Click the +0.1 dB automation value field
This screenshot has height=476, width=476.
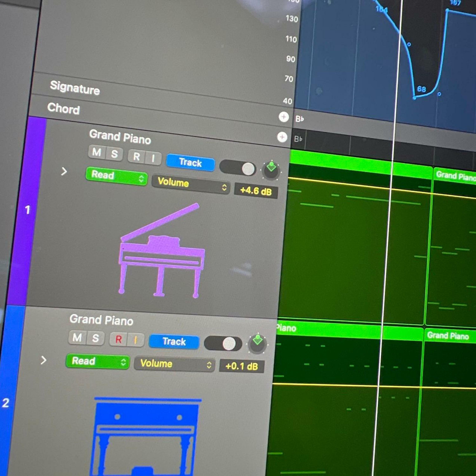(242, 366)
